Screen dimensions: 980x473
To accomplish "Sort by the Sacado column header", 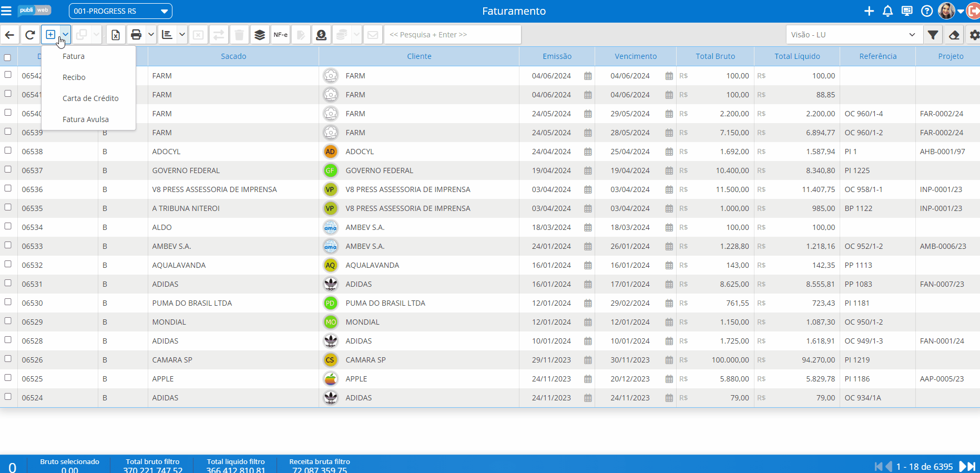I will point(233,56).
